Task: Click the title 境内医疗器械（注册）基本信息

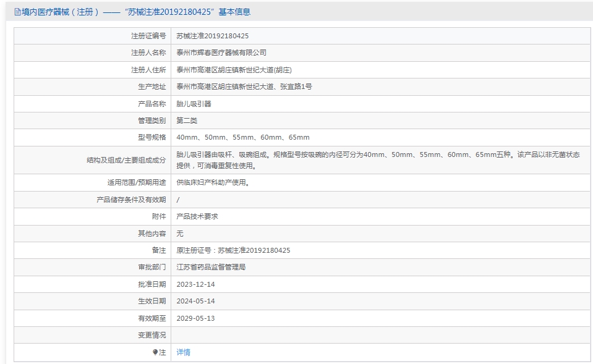Action: (x=136, y=12)
